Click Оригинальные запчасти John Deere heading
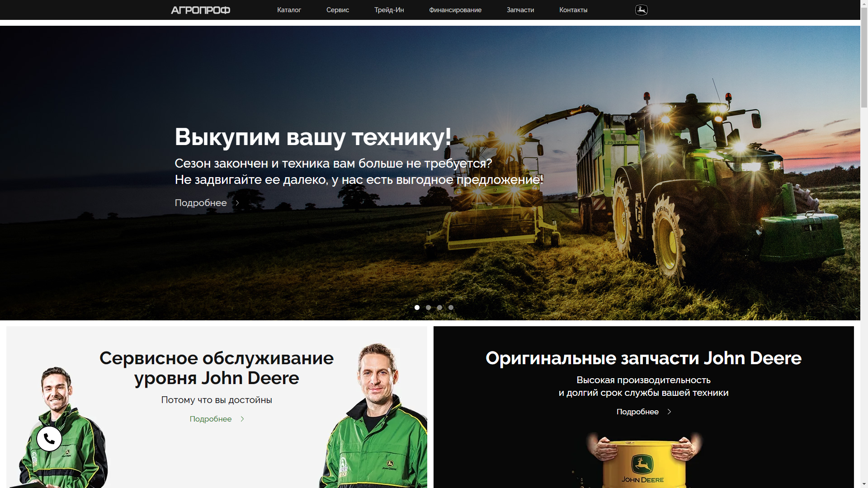The height and width of the screenshot is (488, 868). click(x=643, y=358)
